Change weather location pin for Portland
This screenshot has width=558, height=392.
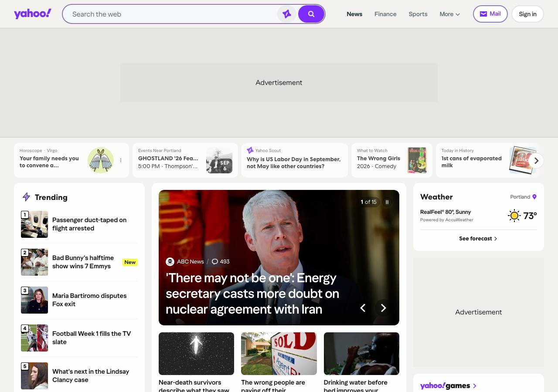click(534, 197)
